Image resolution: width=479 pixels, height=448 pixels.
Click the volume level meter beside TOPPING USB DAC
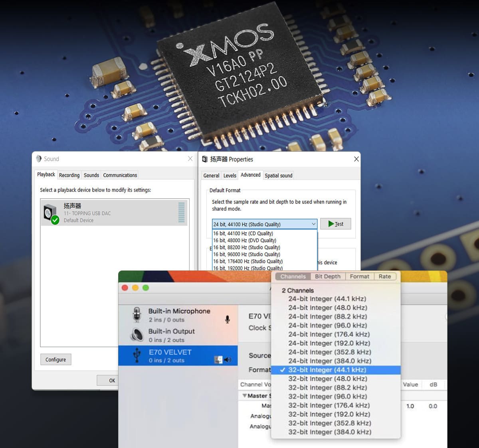pyautogui.click(x=182, y=212)
